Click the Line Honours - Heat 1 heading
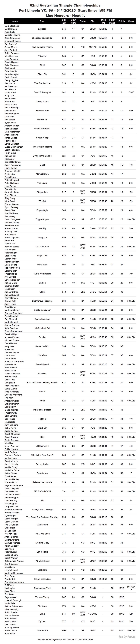This screenshot has width=140, height=644. click(65, 15)
